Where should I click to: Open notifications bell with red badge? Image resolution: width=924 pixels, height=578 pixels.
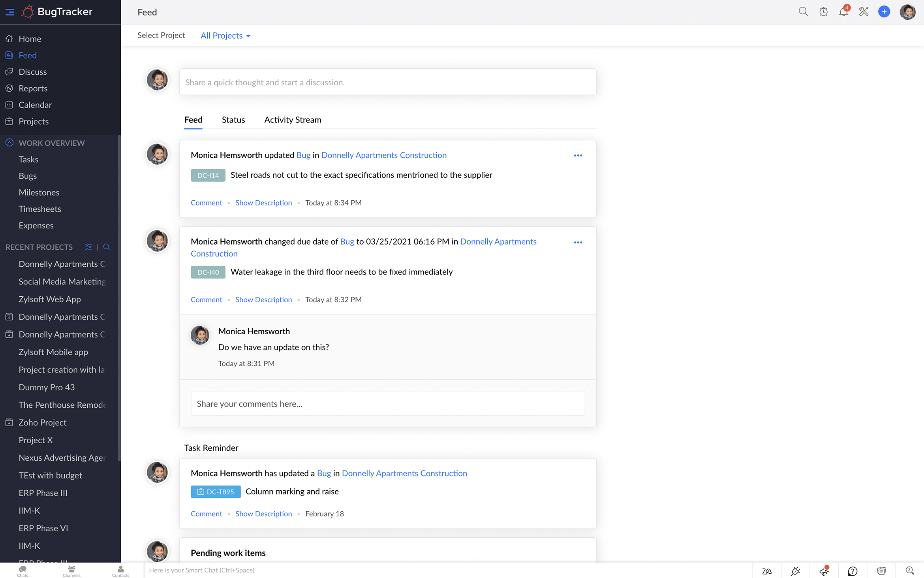(x=843, y=12)
